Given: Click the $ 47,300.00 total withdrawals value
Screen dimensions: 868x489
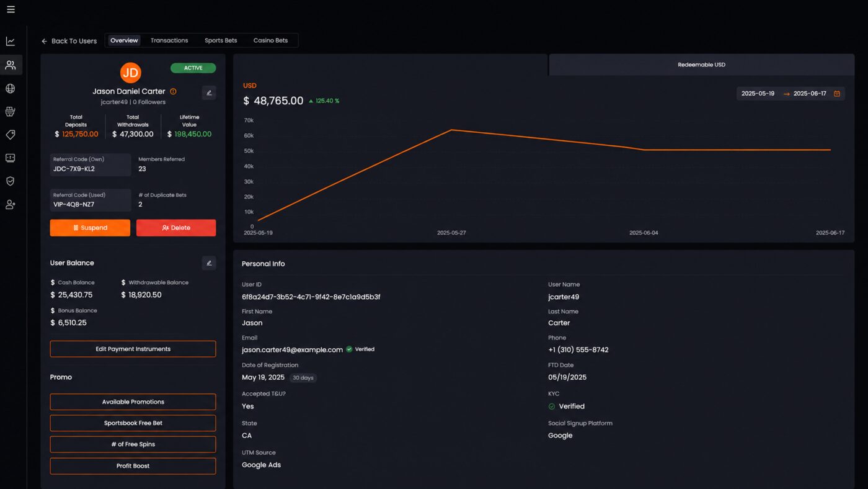Looking at the screenshot, I should (x=133, y=134).
